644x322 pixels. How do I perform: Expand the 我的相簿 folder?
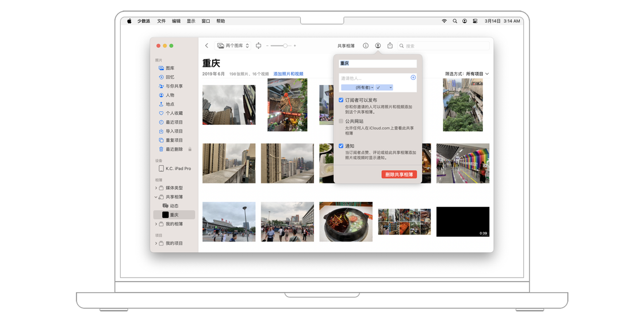(156, 224)
